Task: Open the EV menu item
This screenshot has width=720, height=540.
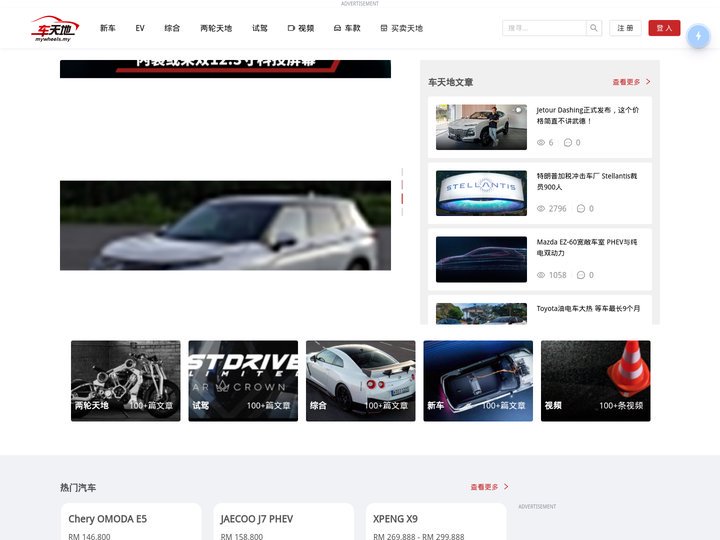Action: point(140,28)
